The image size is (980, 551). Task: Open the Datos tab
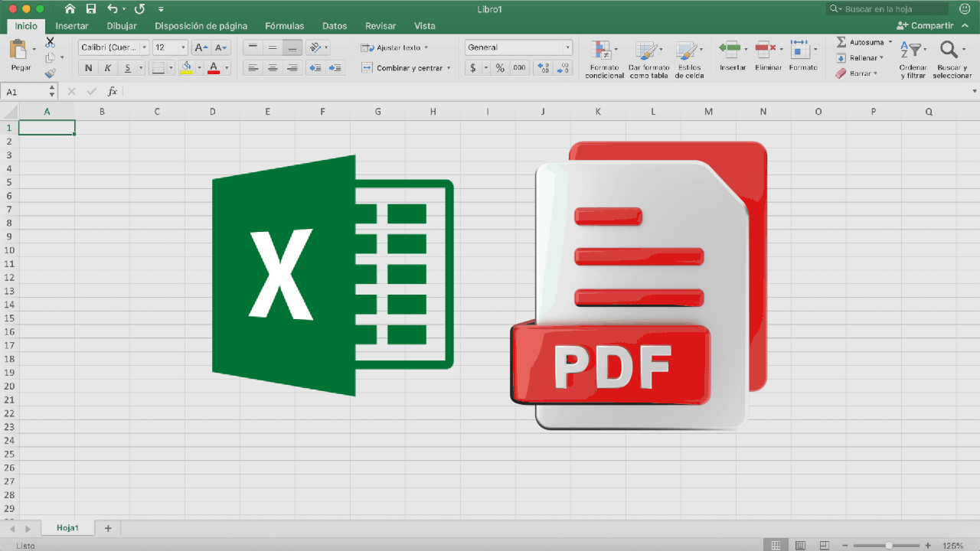(335, 26)
